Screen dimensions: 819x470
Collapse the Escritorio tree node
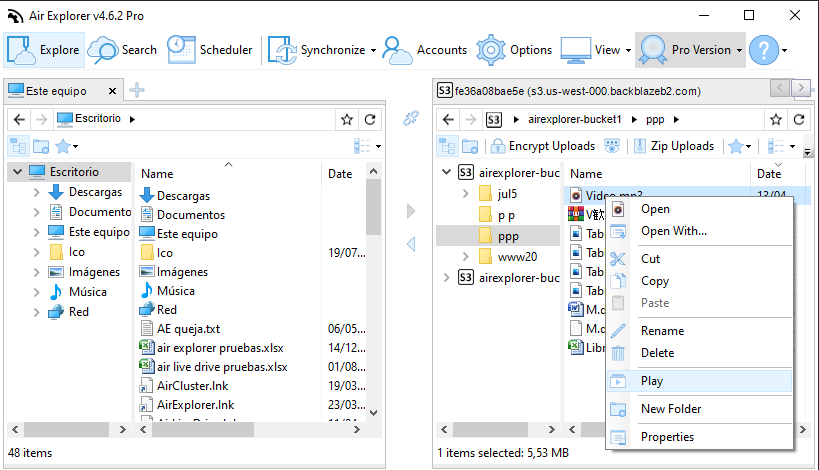point(17,171)
